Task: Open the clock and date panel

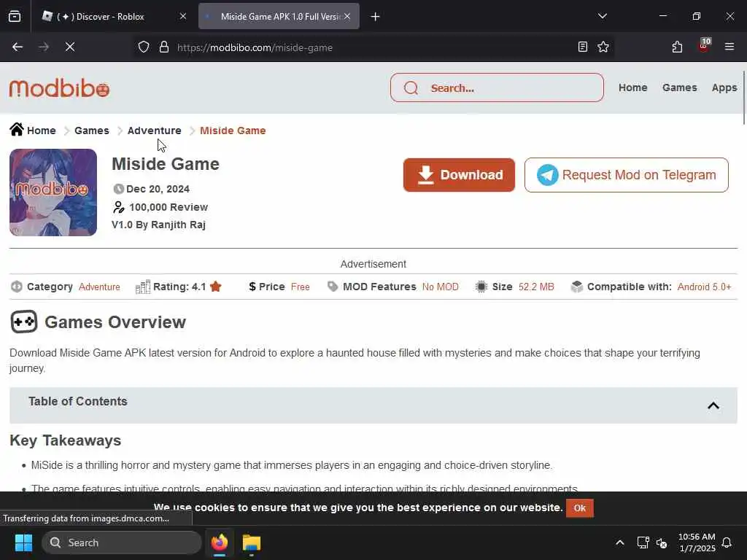Action: [x=697, y=542]
